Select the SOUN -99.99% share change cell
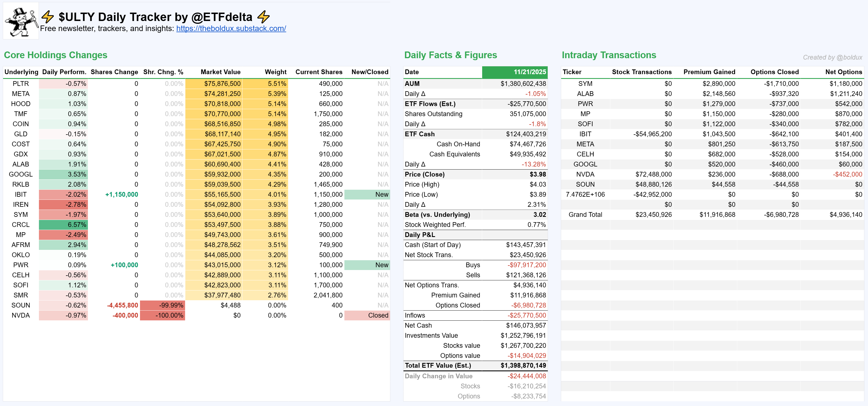This screenshot has width=868, height=406. click(162, 305)
